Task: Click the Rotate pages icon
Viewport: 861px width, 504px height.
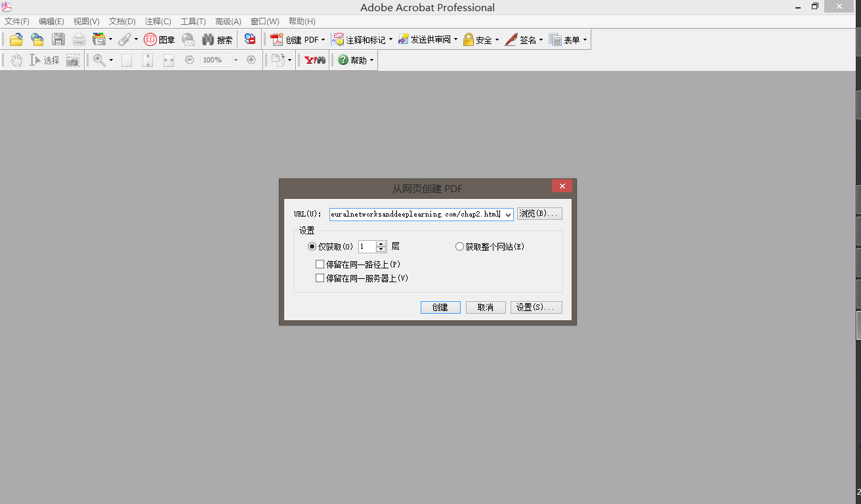Action: 278,60
